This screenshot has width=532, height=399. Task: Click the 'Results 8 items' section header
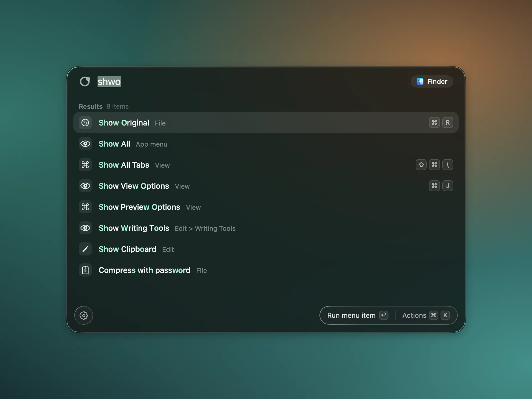coord(104,106)
